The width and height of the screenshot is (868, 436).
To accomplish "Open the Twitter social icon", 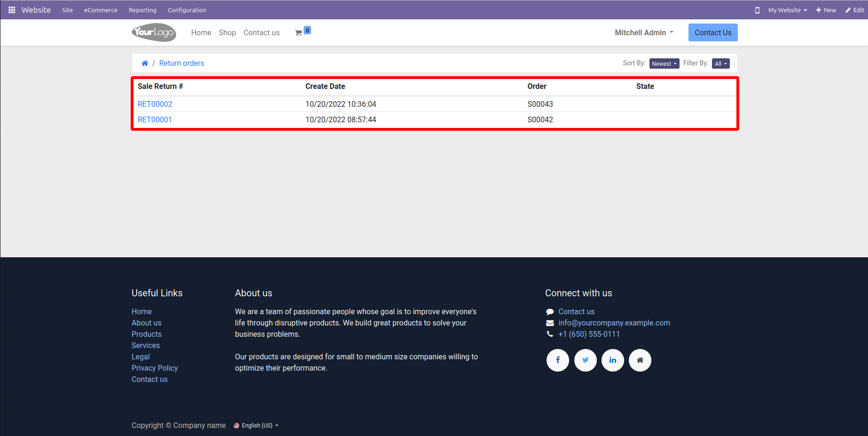I will [586, 360].
